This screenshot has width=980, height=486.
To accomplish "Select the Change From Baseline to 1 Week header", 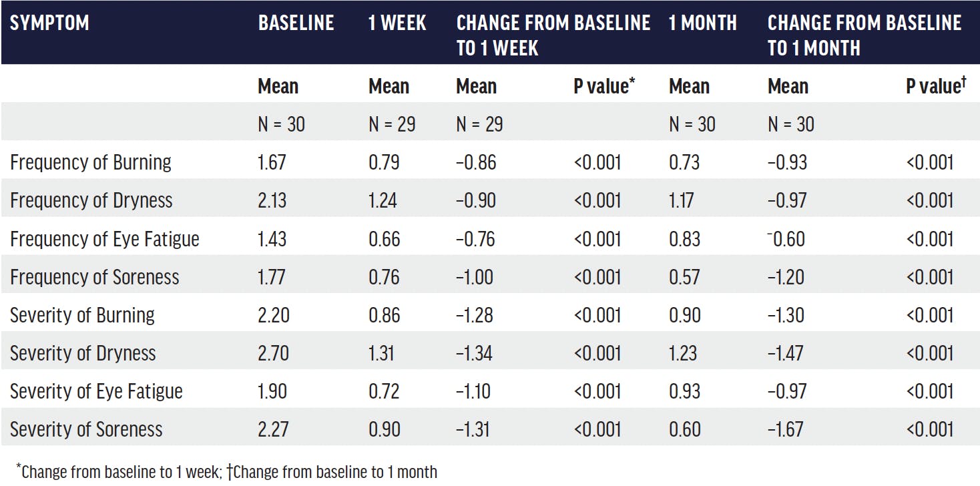I will [553, 35].
